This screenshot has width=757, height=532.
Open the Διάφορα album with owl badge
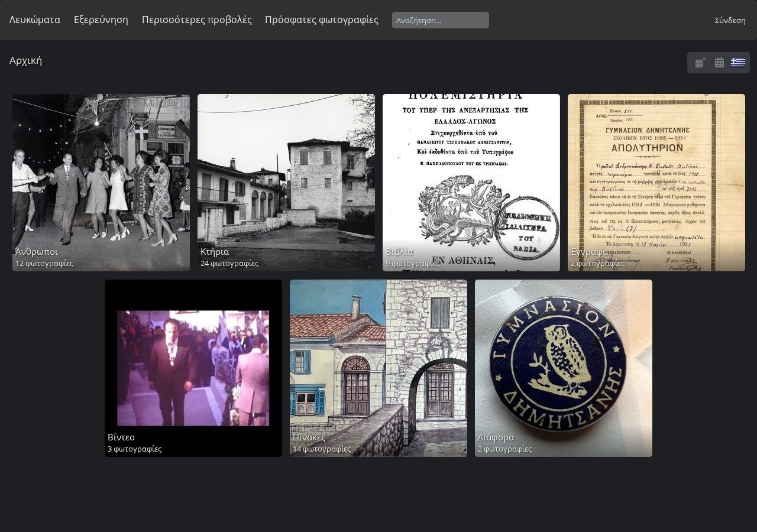[x=564, y=368]
